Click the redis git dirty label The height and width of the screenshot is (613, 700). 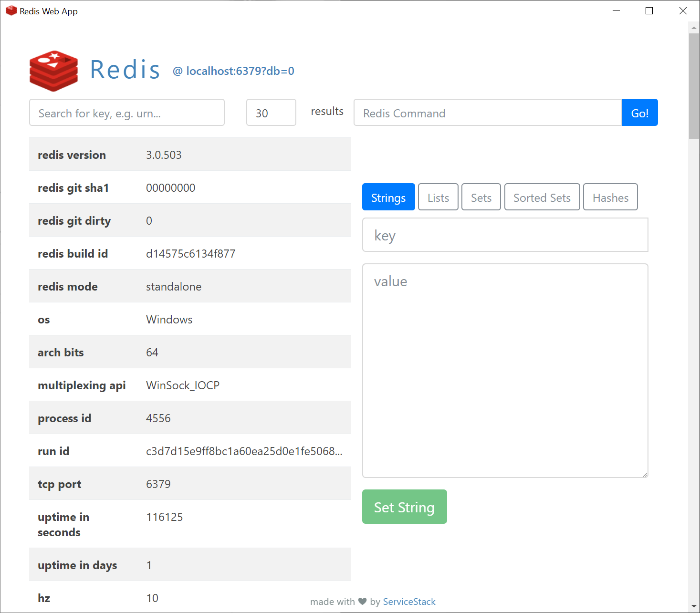coord(74,221)
